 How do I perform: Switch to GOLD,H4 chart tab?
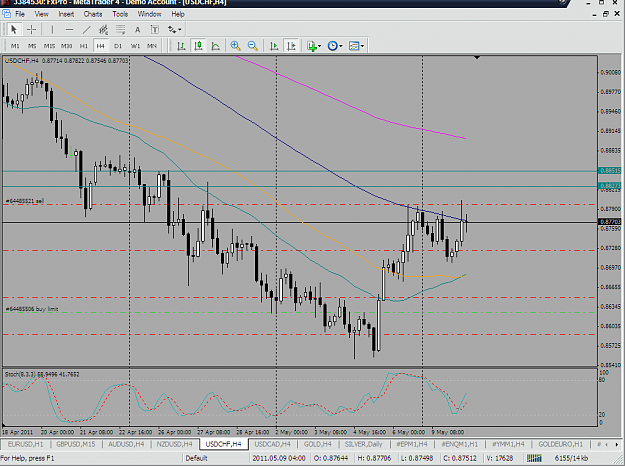[x=318, y=444]
